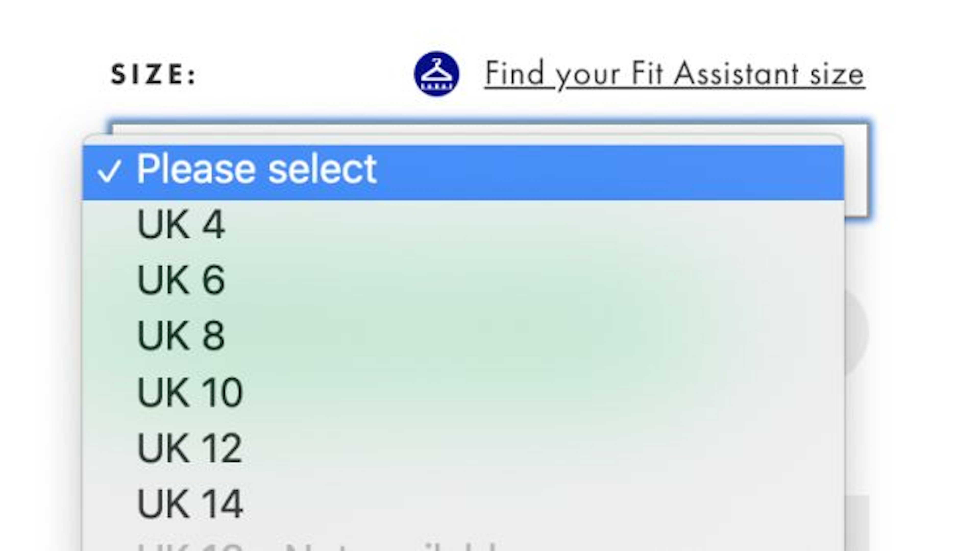Screen dimensions: 980x551
Task: Select UK 8 in the size dropdown
Action: (x=463, y=335)
